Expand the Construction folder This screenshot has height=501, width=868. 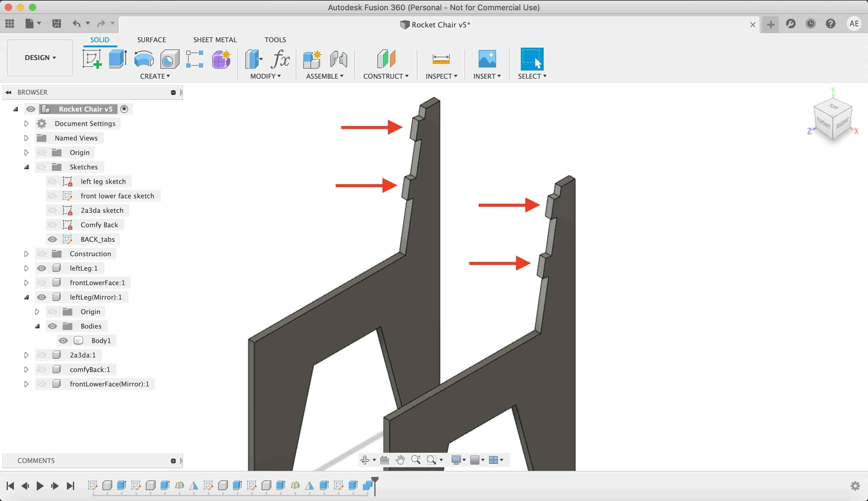click(x=26, y=254)
